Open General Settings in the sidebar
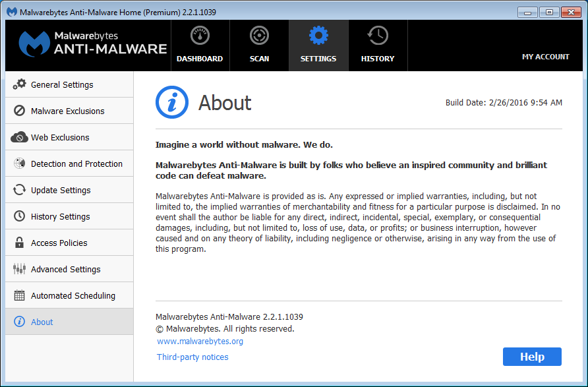588x387 pixels. coord(69,85)
